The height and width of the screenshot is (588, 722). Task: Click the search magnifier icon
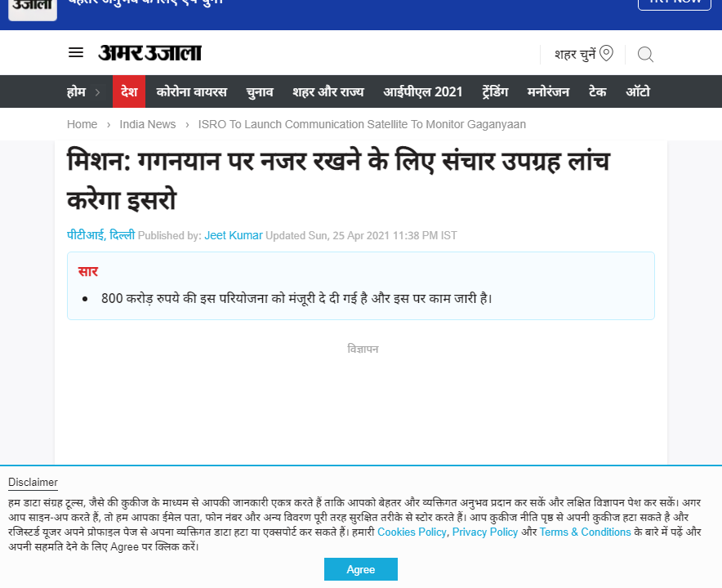pyautogui.click(x=645, y=55)
